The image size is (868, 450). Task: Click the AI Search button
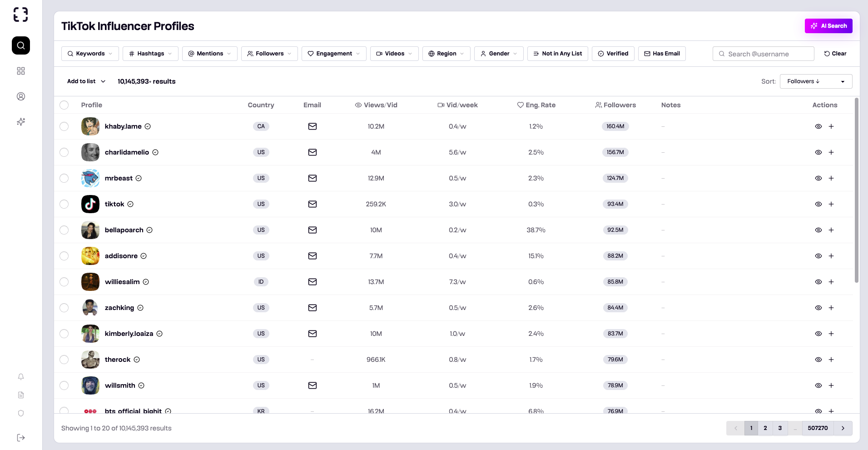point(828,26)
